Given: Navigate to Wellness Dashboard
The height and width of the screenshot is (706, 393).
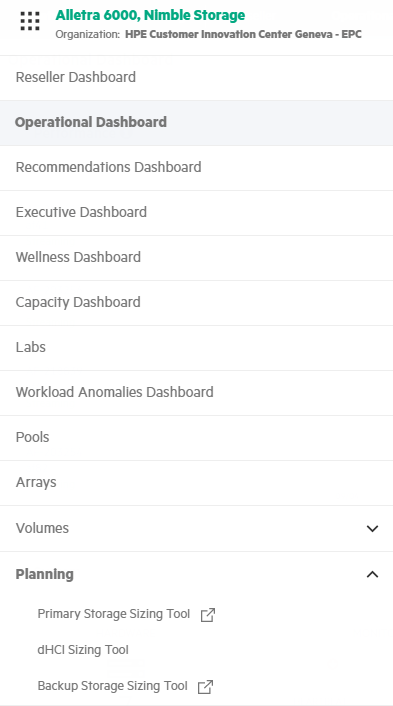Looking at the screenshot, I should [x=78, y=257].
